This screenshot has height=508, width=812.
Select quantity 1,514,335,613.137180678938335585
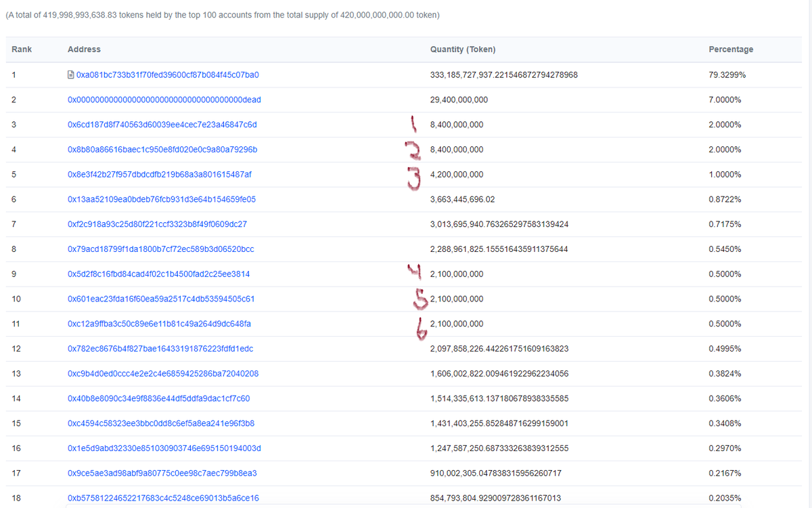(x=499, y=398)
